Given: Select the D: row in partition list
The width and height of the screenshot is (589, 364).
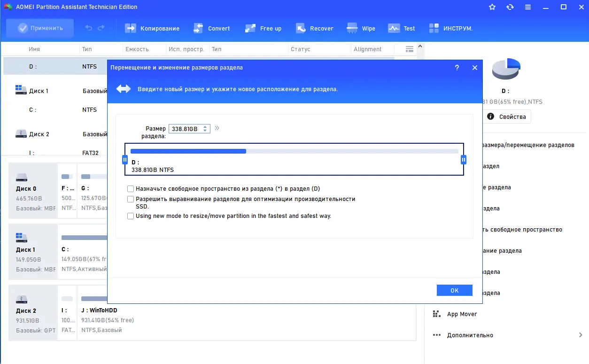Looking at the screenshot, I should 55,66.
